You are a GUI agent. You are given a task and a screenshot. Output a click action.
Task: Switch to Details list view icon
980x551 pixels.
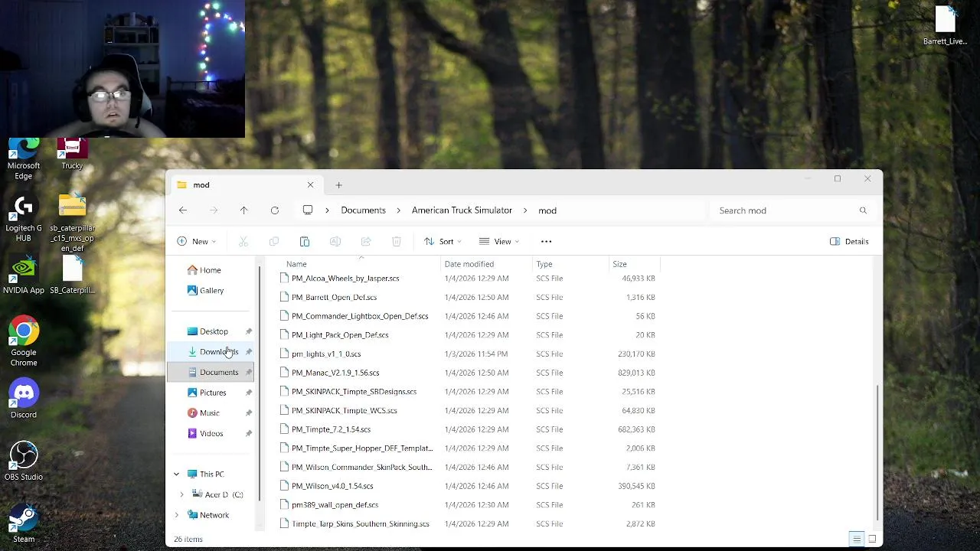point(857,540)
